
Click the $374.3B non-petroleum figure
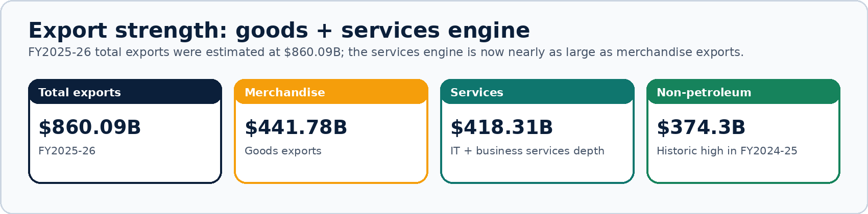pos(701,127)
